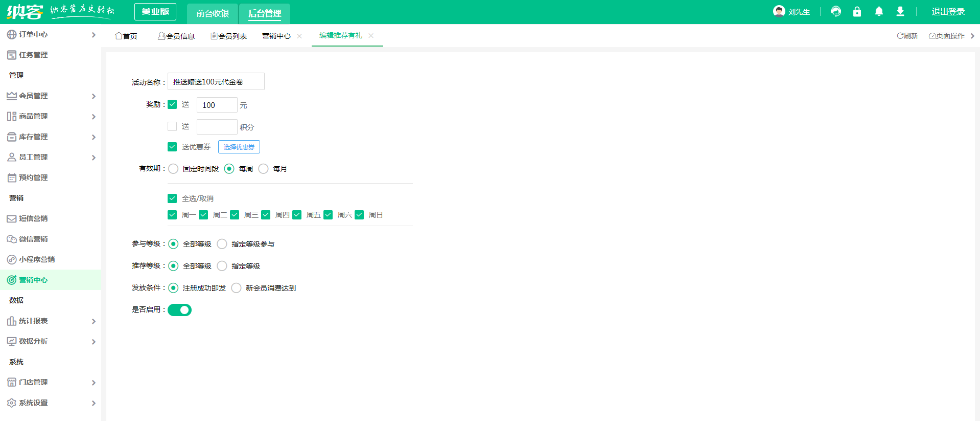Uncheck the 送优惠券 checkbox

click(x=172, y=147)
